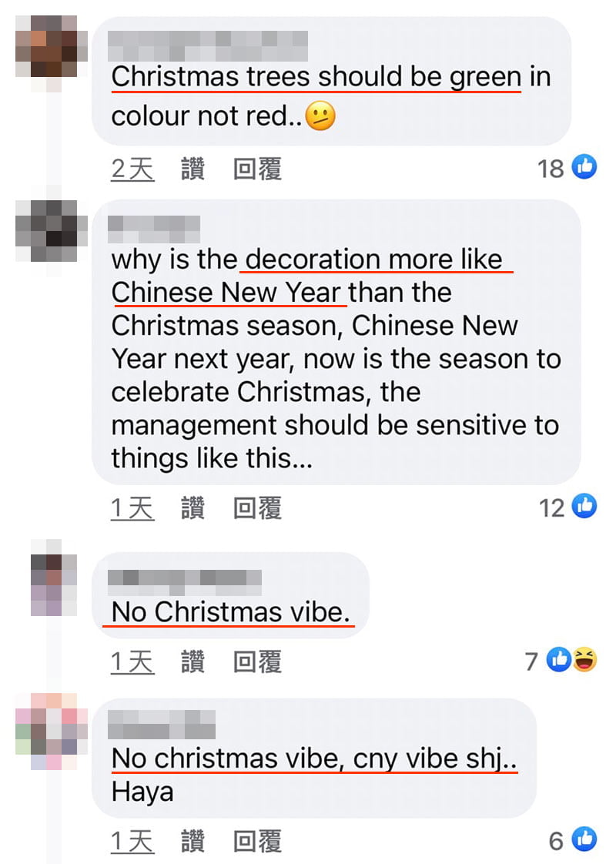
Task: Click the like reaction icon beside 18
Action: 584,166
